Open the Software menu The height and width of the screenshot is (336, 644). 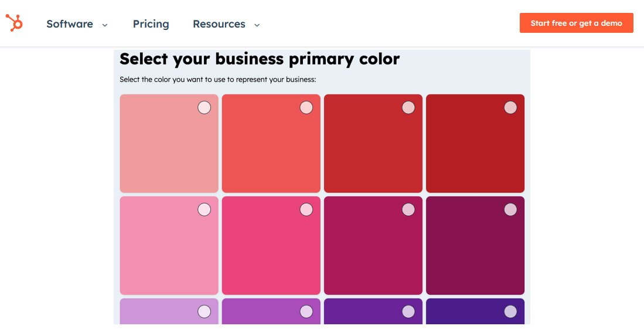pyautogui.click(x=70, y=24)
